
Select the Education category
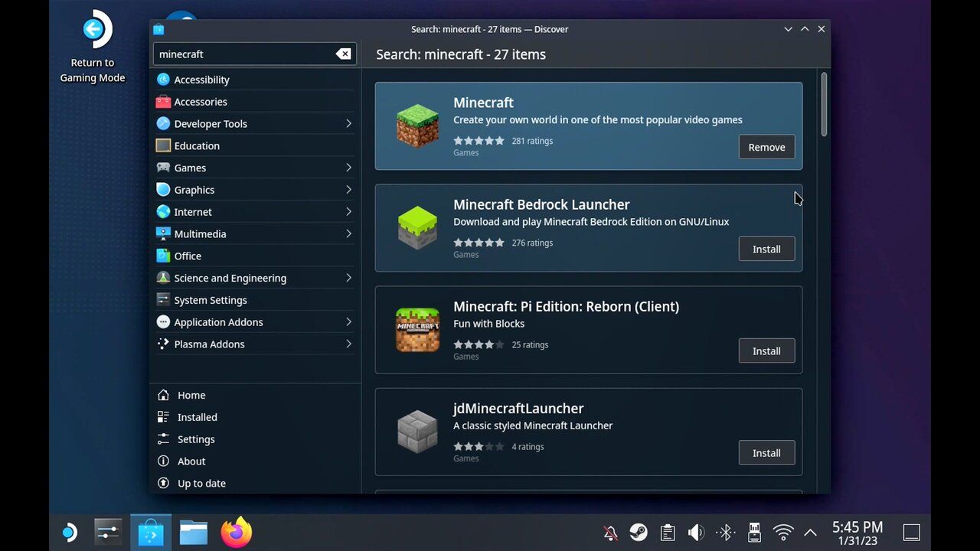255,145
